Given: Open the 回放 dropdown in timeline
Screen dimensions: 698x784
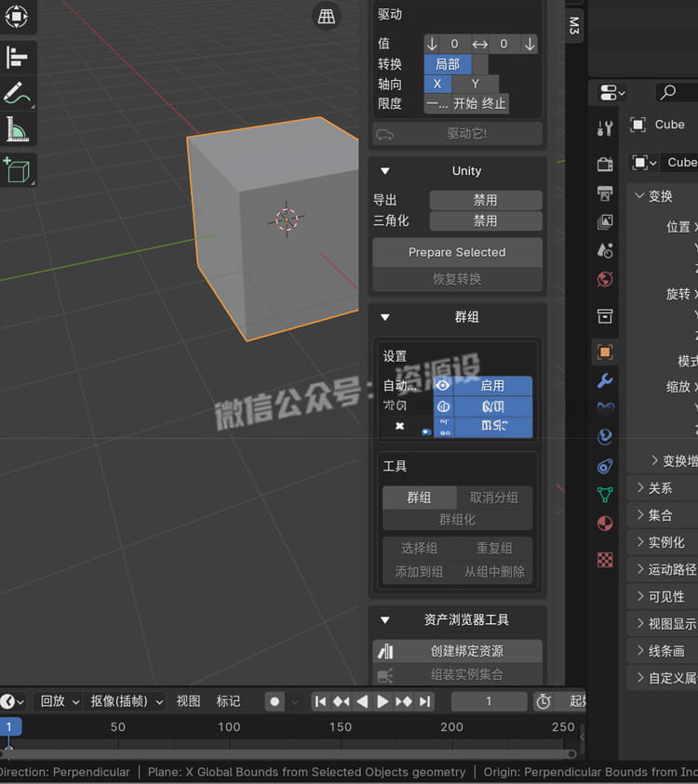Looking at the screenshot, I should click(x=60, y=701).
